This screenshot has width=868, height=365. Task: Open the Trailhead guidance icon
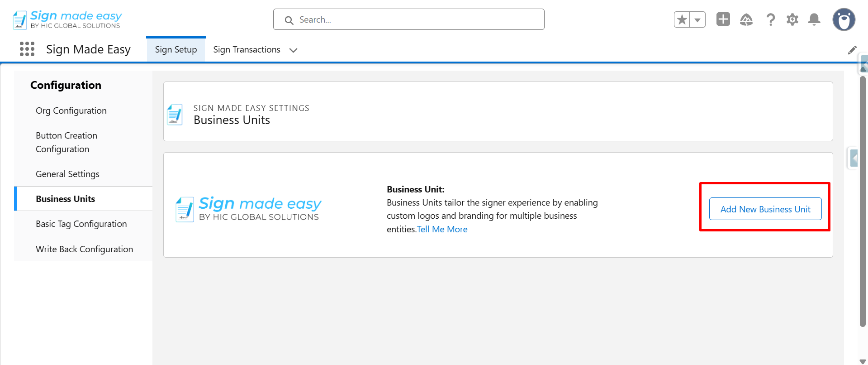click(746, 19)
